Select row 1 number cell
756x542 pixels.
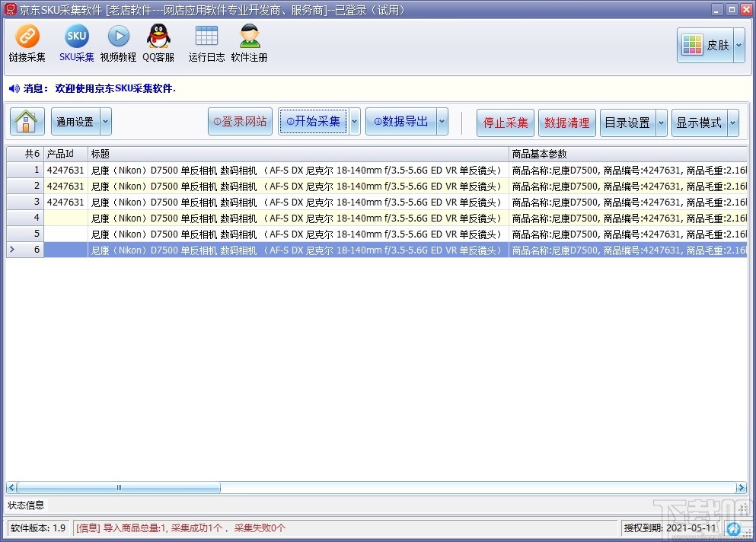coord(25,170)
